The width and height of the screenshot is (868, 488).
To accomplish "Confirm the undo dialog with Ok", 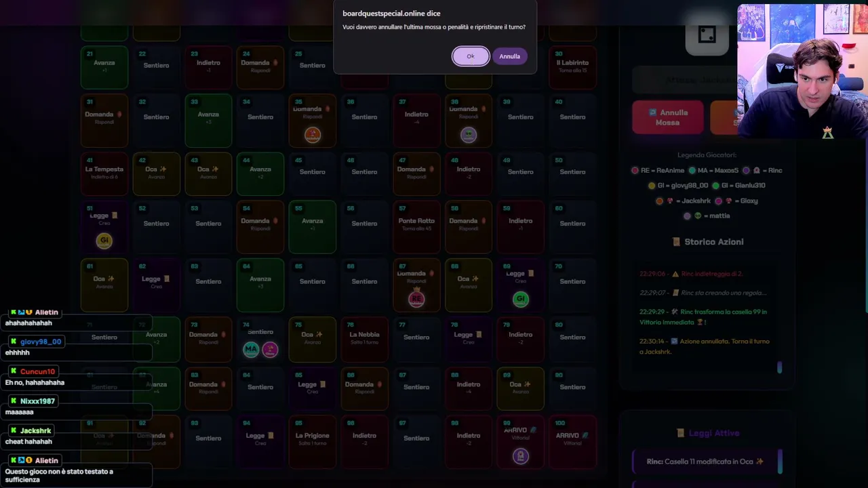I will click(471, 56).
